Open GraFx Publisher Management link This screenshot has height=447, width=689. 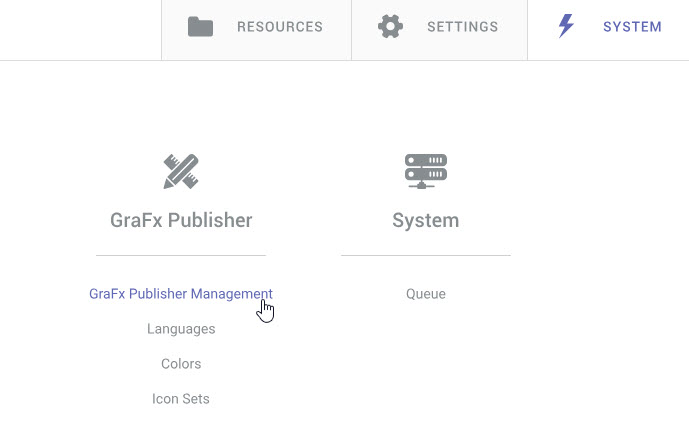(181, 294)
